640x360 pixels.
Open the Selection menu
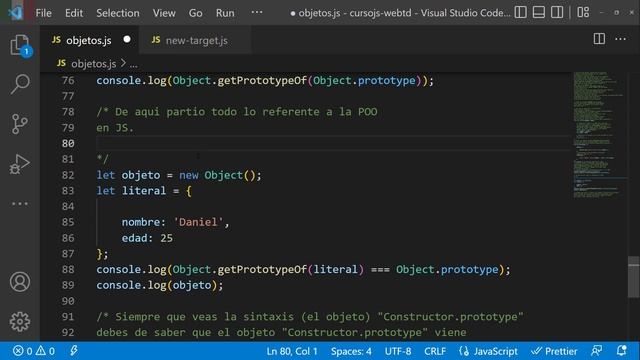[x=118, y=13]
